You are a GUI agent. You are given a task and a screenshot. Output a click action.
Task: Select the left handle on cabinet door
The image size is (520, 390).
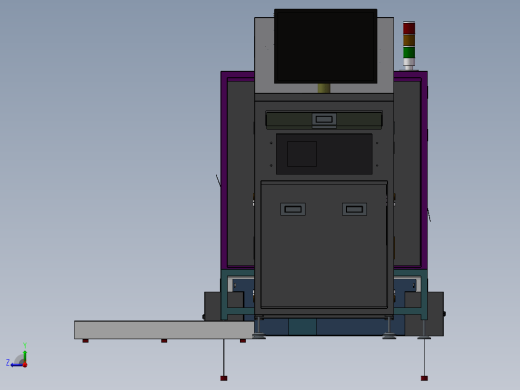click(x=293, y=209)
